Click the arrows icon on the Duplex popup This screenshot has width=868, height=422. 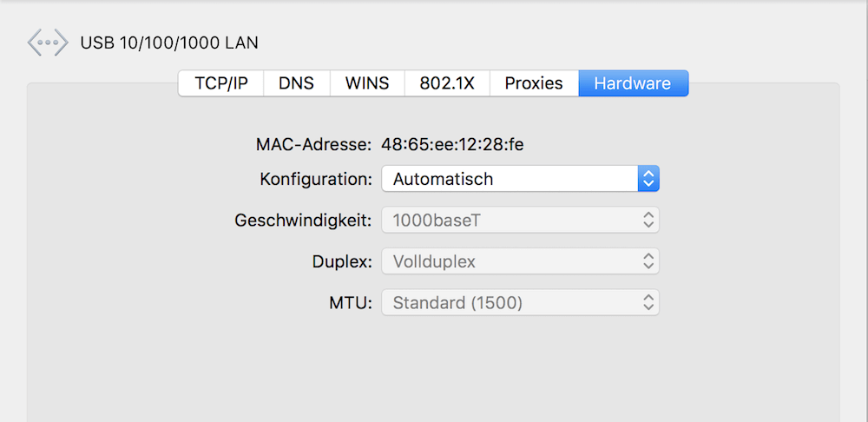pyautogui.click(x=648, y=261)
